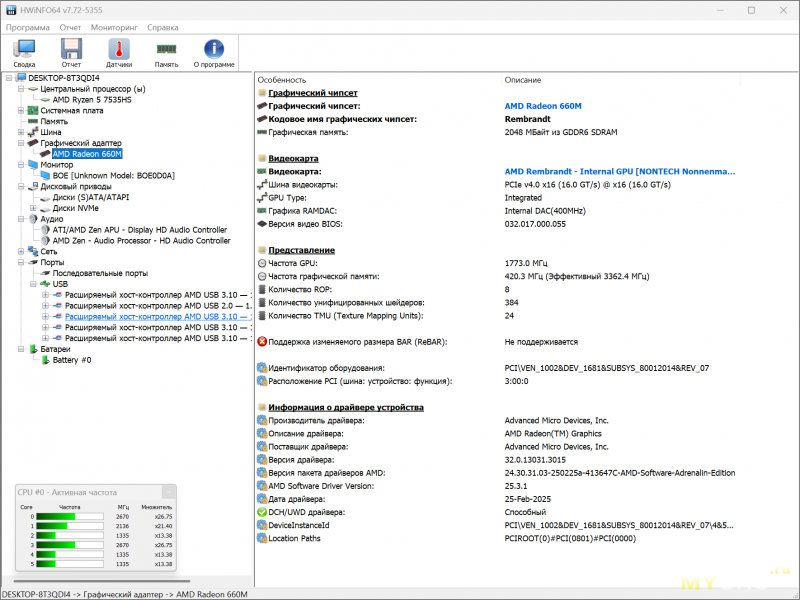The image size is (800, 600).
Task: Click the AMD Rembrandt Internal GPU link
Action: tap(620, 171)
